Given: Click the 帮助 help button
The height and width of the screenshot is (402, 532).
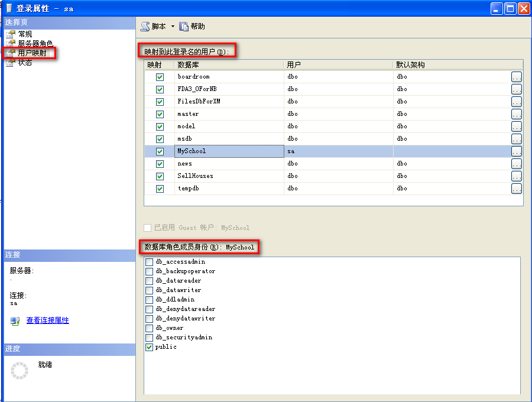Looking at the screenshot, I should click(192, 27).
